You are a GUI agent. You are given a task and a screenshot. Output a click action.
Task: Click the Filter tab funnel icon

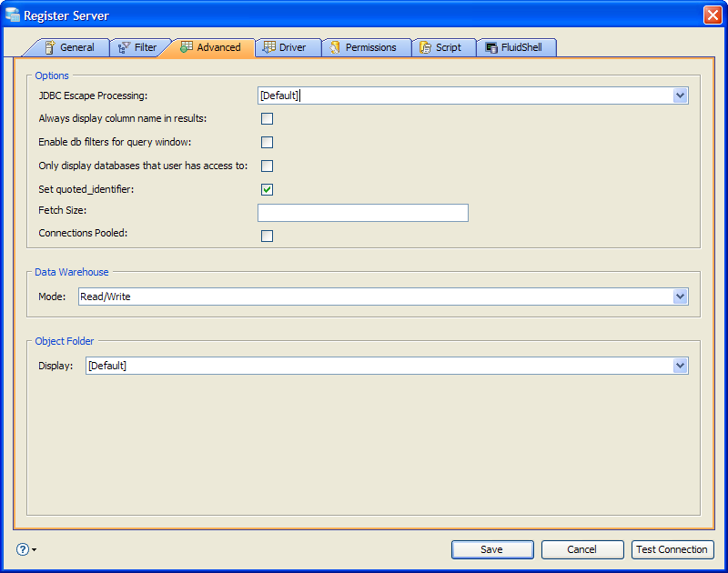tap(124, 47)
